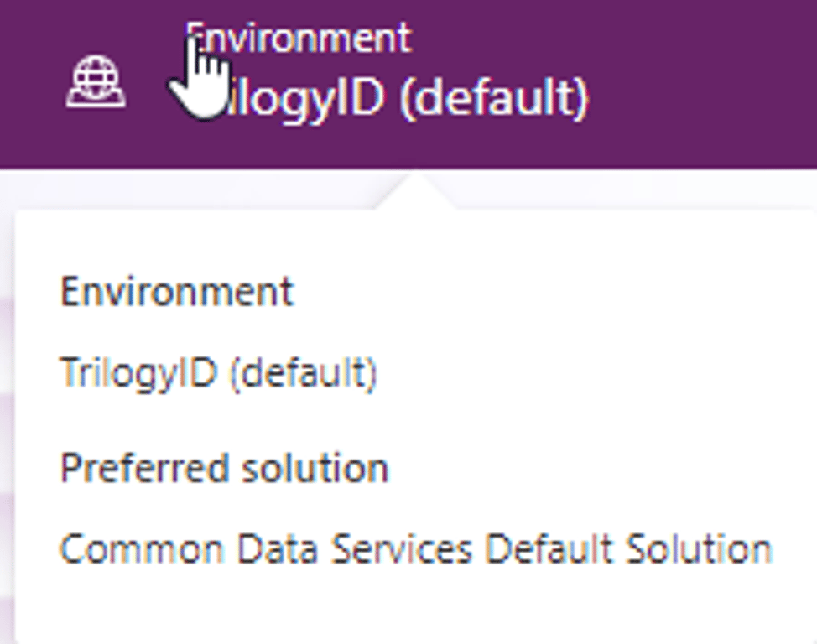
Task: Click blank tooltip area right of Environment heading
Action: [x=552, y=291]
